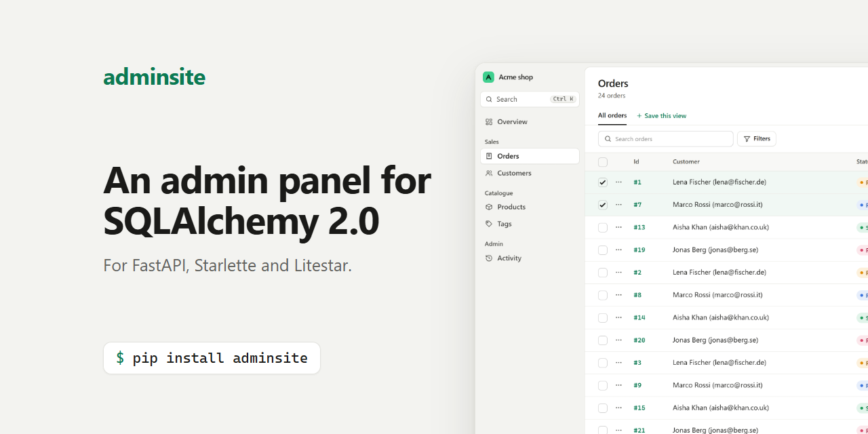Open the row menu dots for order #13
Viewport: 868px width, 434px height.
pyautogui.click(x=618, y=227)
